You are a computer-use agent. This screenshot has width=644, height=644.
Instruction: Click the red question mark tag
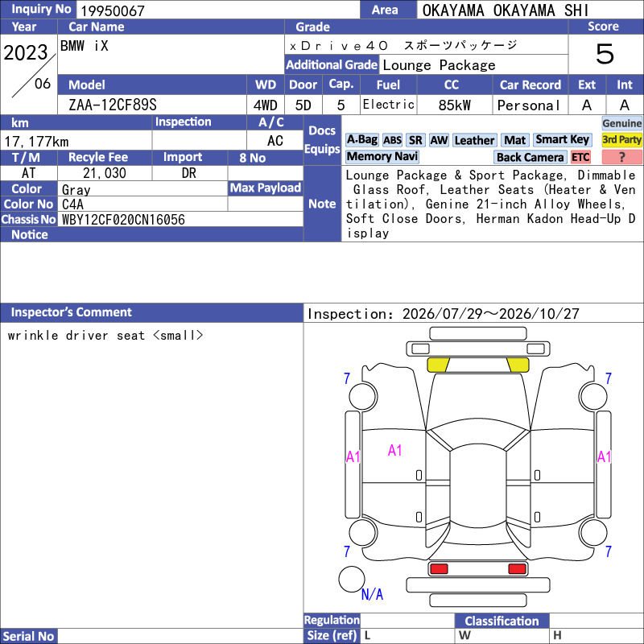tap(621, 157)
